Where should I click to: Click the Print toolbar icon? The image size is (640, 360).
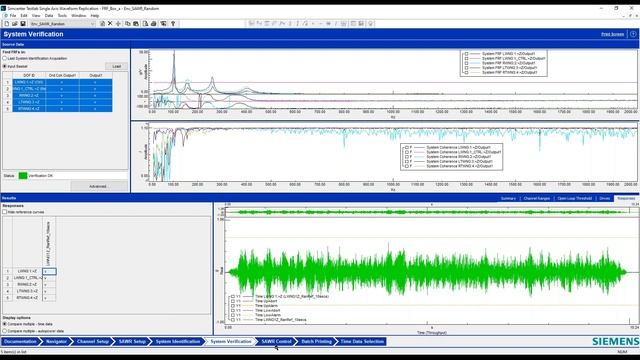tap(154, 24)
